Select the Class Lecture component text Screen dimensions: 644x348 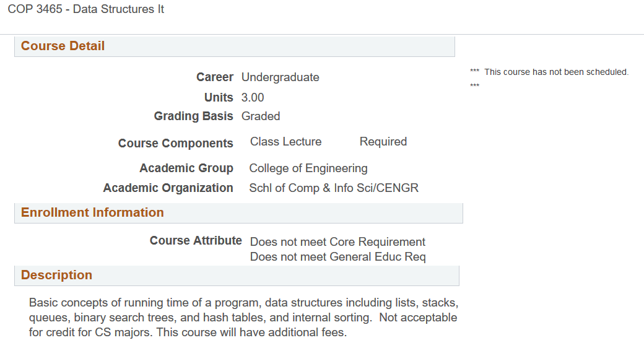(x=285, y=142)
